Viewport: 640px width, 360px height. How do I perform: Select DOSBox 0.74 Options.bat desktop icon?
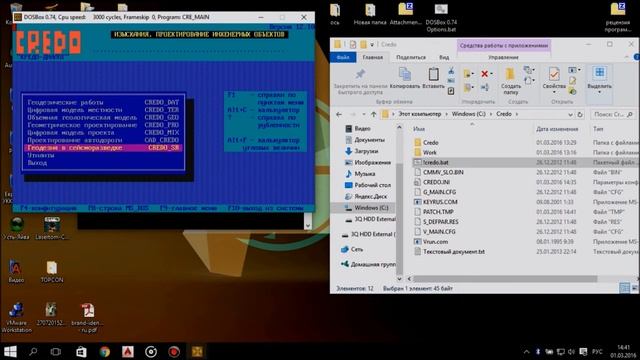coord(441,18)
